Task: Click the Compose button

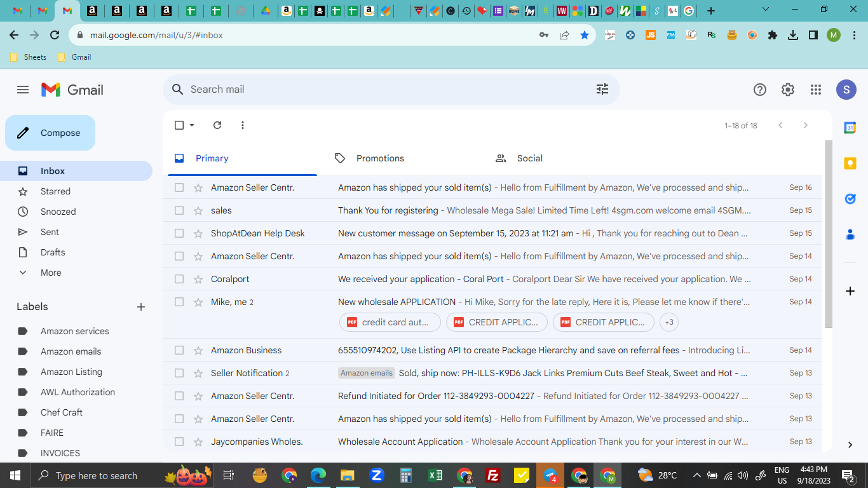Action: pyautogui.click(x=50, y=133)
